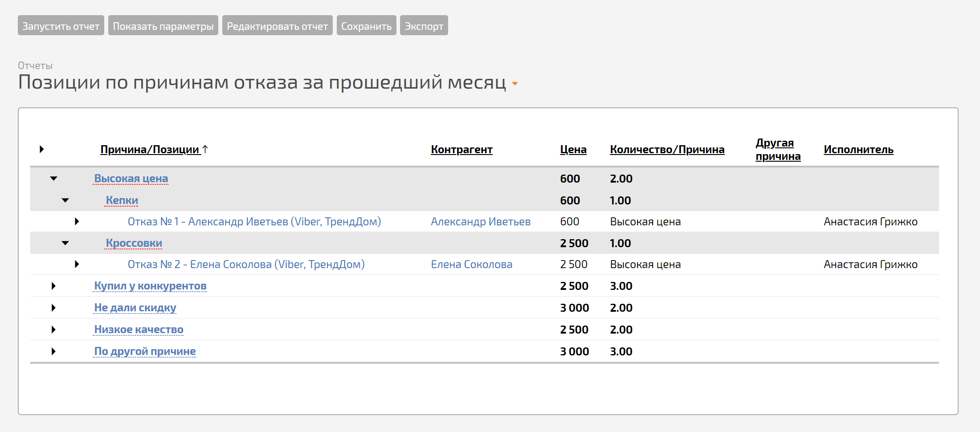Open Отчеты breadcrumb link
The width and height of the screenshot is (980, 432).
[35, 65]
